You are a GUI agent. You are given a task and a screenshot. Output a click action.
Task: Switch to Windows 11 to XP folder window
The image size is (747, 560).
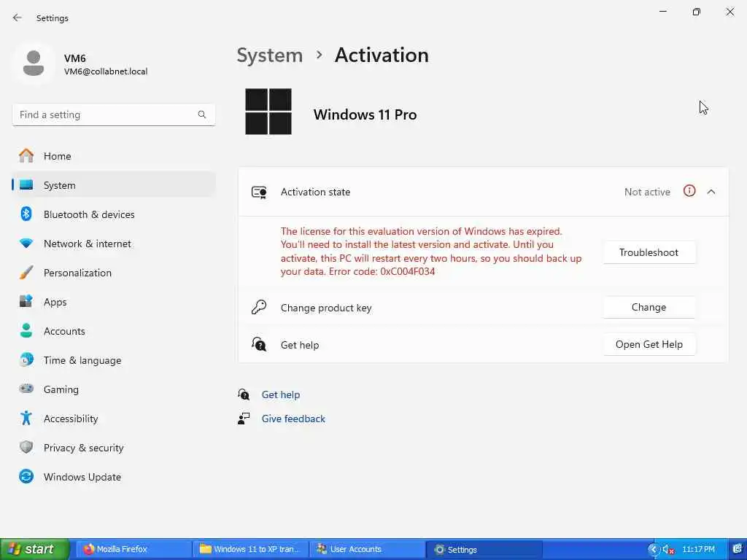tap(250, 549)
